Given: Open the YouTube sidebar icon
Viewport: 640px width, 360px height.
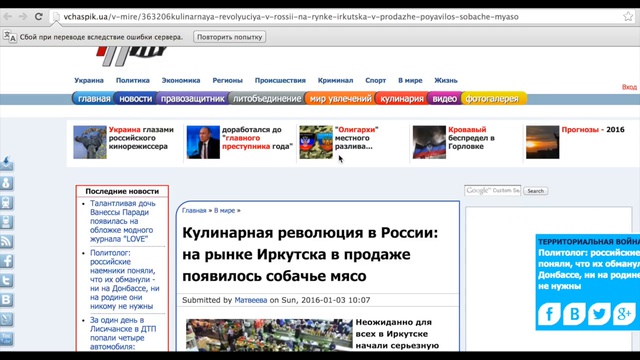Looking at the screenshot, I should 7,338.
